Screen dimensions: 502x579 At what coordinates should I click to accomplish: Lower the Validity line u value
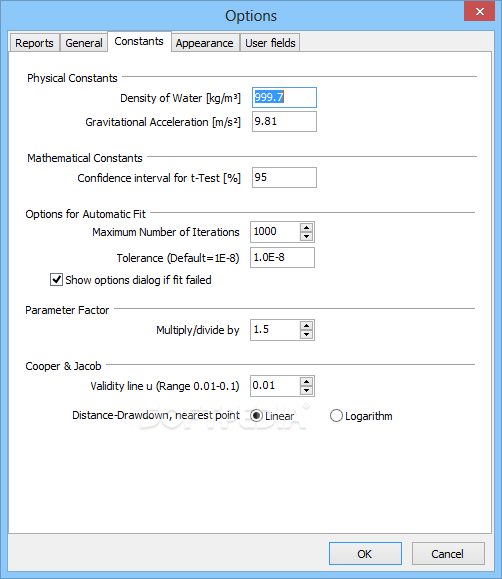pos(307,390)
